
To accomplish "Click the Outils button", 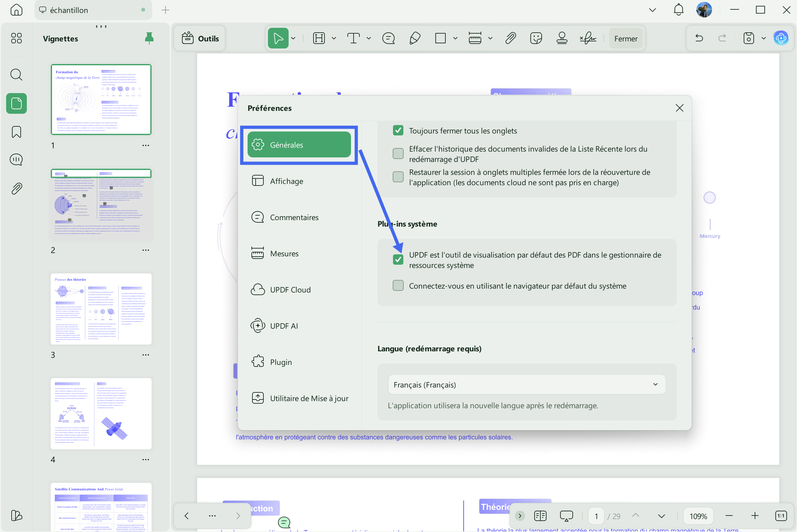I will tap(200, 38).
